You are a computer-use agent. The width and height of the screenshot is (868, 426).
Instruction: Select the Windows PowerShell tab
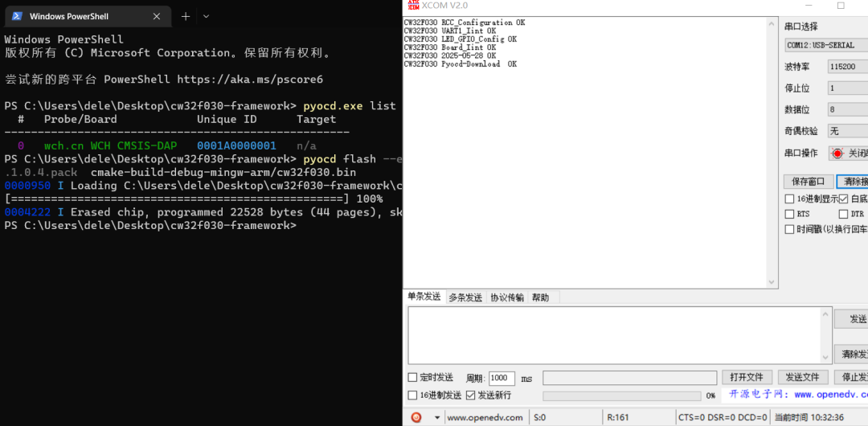[88, 17]
